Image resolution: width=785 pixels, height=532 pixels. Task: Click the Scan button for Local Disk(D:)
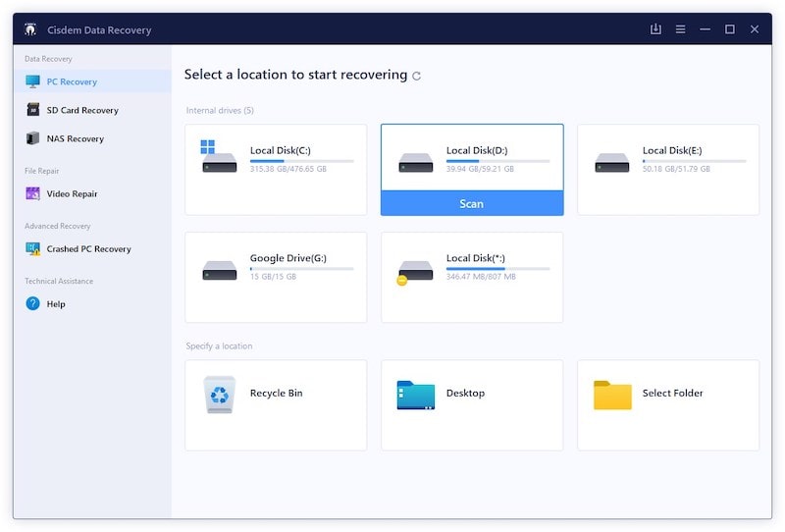click(472, 203)
